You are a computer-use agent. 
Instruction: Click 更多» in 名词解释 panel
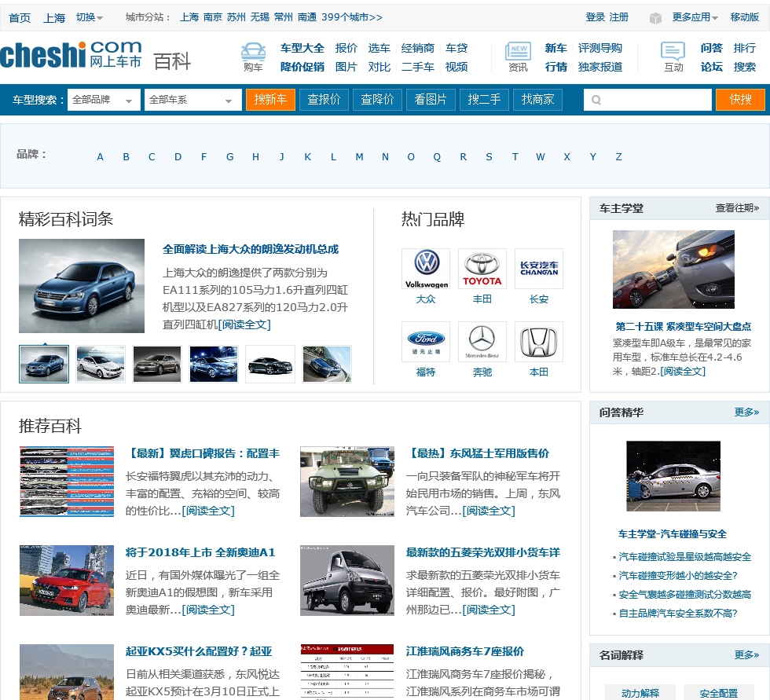click(x=746, y=655)
